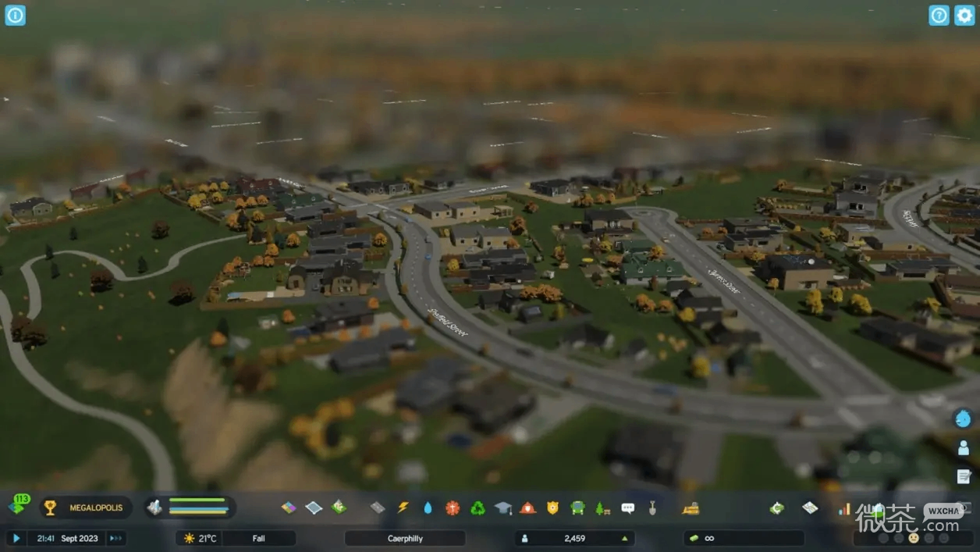Open the 2,459 population panel

coord(574,538)
